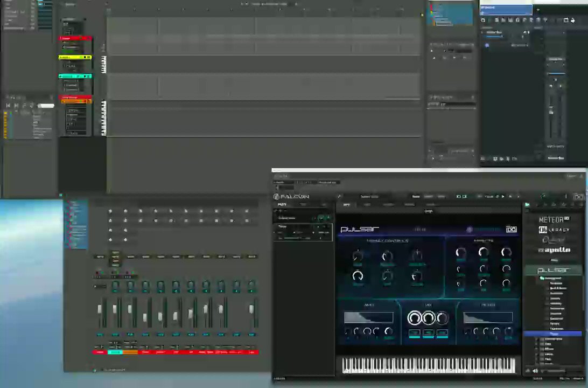
Task: Switch to the Parts tab in Falcon's left panel
Action: pos(282,204)
